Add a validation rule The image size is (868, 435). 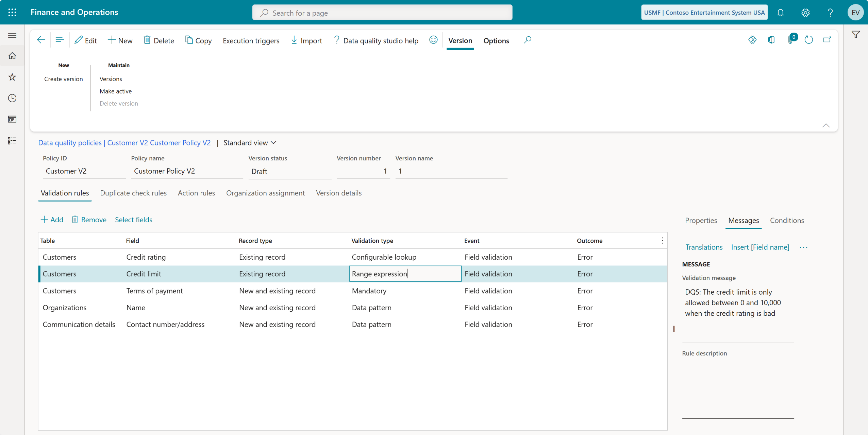(52, 220)
